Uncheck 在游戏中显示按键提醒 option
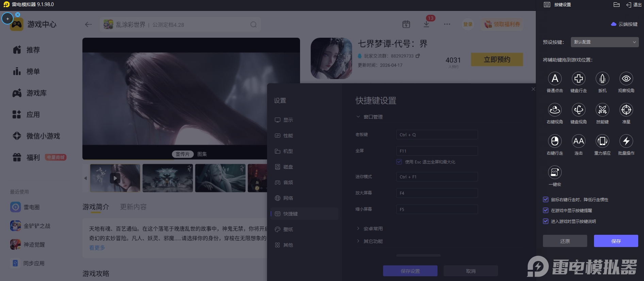Viewport: 644px width, 281px height. pyautogui.click(x=546, y=211)
